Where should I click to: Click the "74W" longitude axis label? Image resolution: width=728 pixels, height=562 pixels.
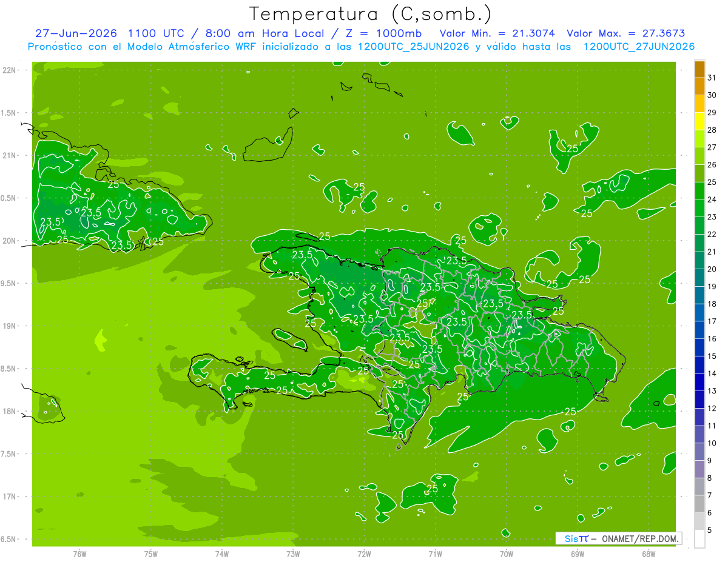pos(222,554)
